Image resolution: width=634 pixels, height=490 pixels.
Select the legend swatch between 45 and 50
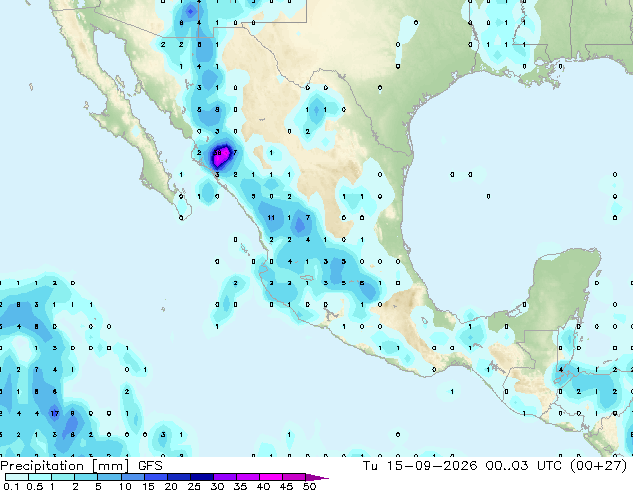(x=294, y=477)
